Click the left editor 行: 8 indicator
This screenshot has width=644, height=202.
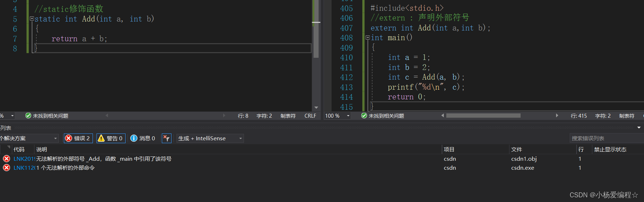(x=243, y=116)
